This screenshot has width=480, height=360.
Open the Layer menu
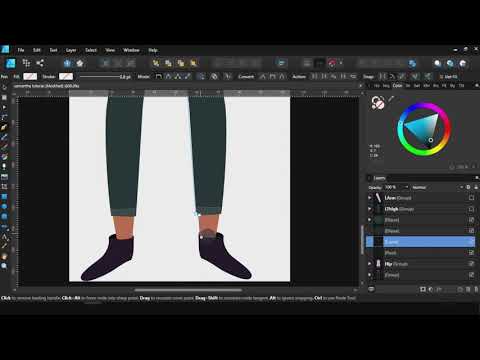71,50
